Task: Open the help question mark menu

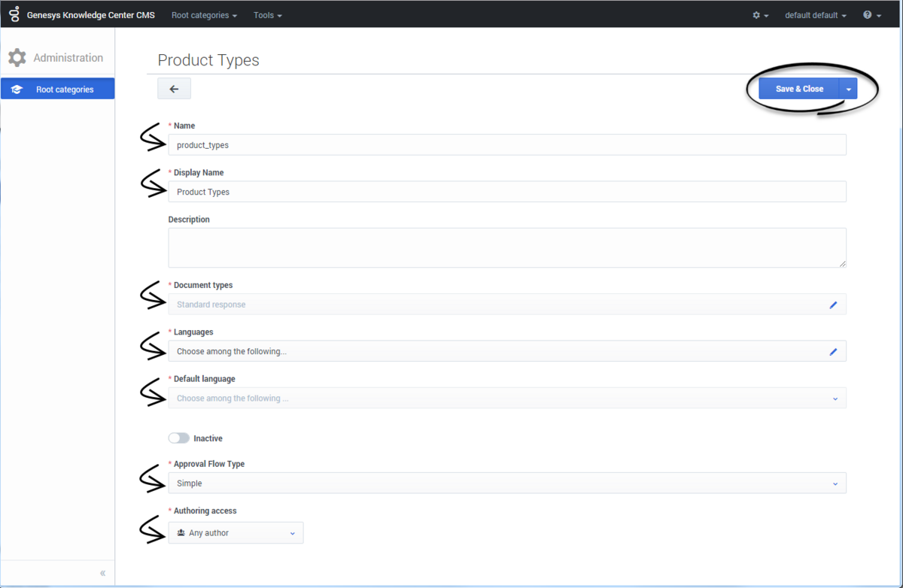Action: coord(872,15)
